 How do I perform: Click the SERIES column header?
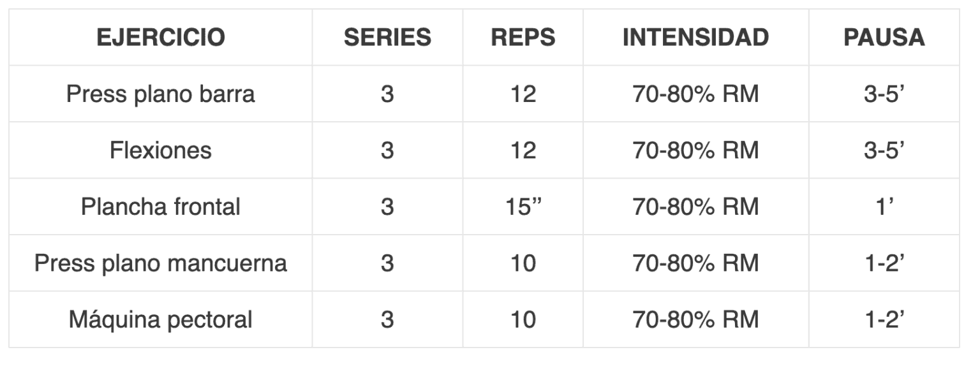click(387, 38)
